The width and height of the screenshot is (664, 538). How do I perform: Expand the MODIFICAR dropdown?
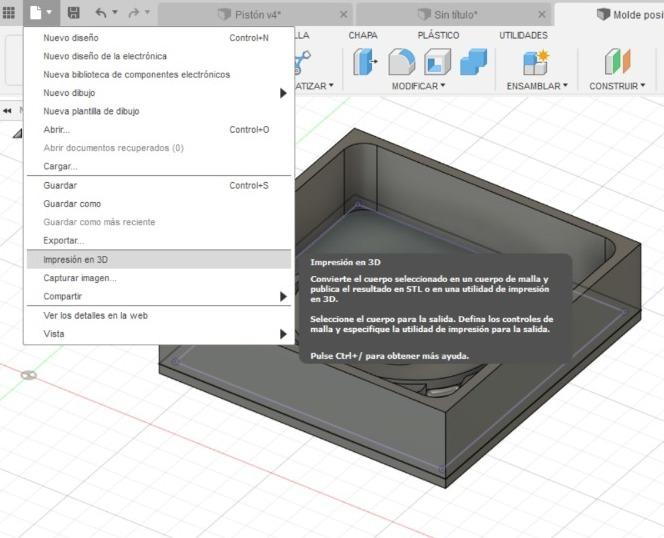418,86
